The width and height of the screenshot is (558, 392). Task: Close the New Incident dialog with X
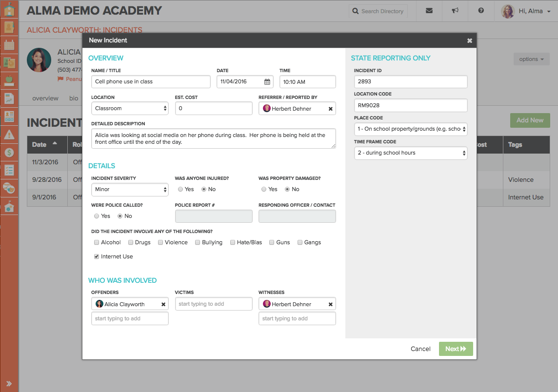(x=469, y=40)
